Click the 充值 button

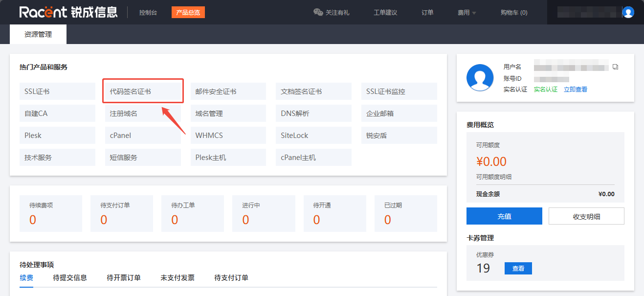(x=504, y=216)
